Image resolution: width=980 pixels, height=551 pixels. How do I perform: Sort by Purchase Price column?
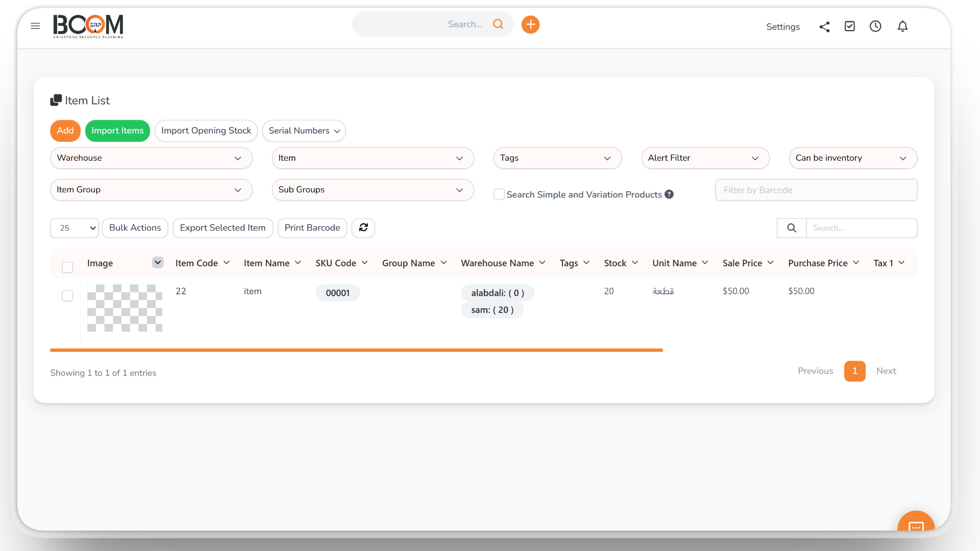pos(823,263)
